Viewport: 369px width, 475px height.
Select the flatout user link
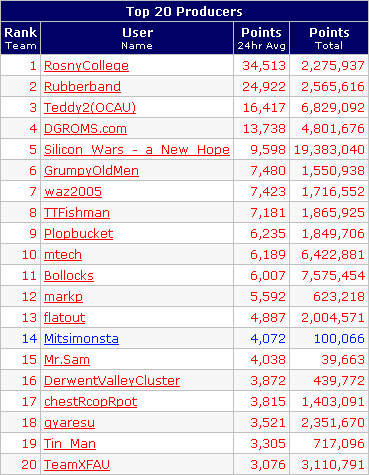point(65,318)
